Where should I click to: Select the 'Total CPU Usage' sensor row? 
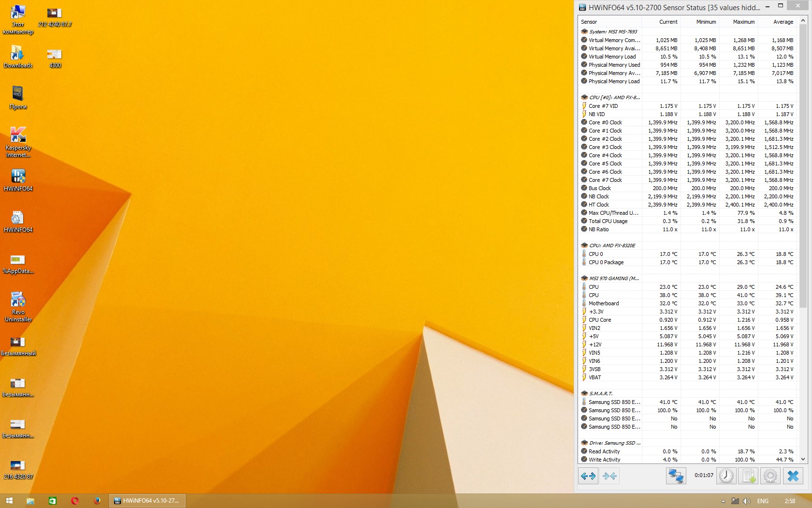(x=687, y=221)
